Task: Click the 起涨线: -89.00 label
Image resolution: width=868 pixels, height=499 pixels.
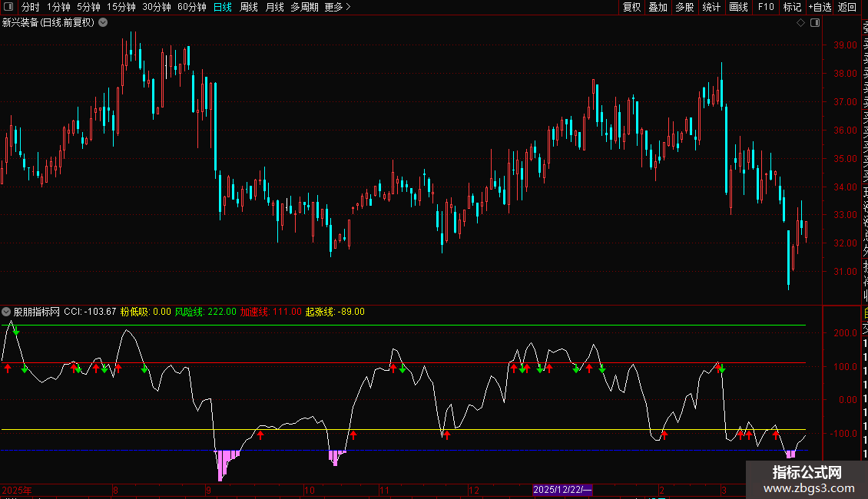Action: pos(335,312)
